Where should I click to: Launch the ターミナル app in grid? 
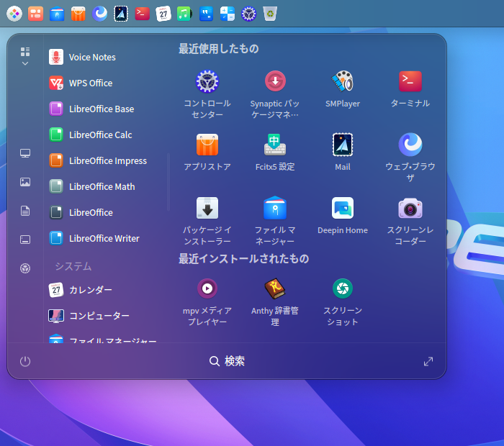click(x=410, y=82)
